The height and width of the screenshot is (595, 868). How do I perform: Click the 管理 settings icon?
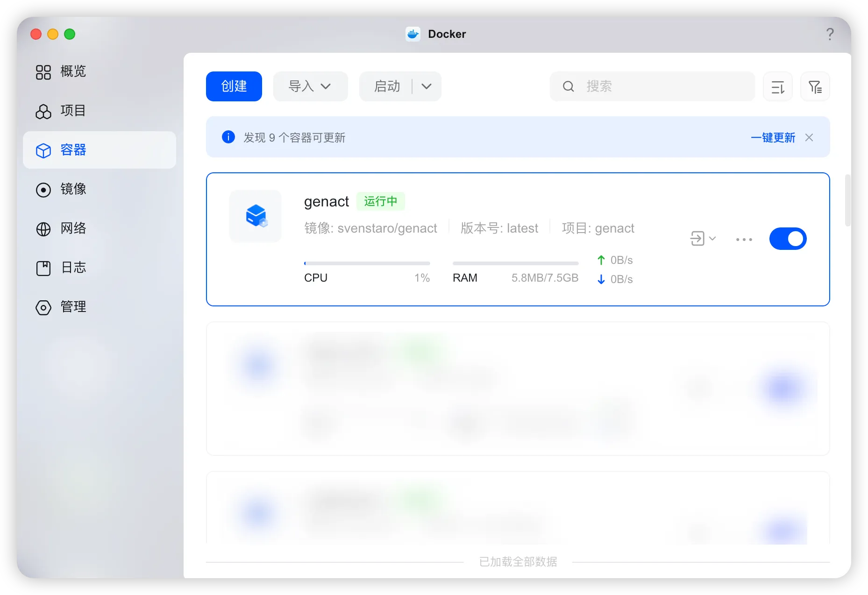43,307
